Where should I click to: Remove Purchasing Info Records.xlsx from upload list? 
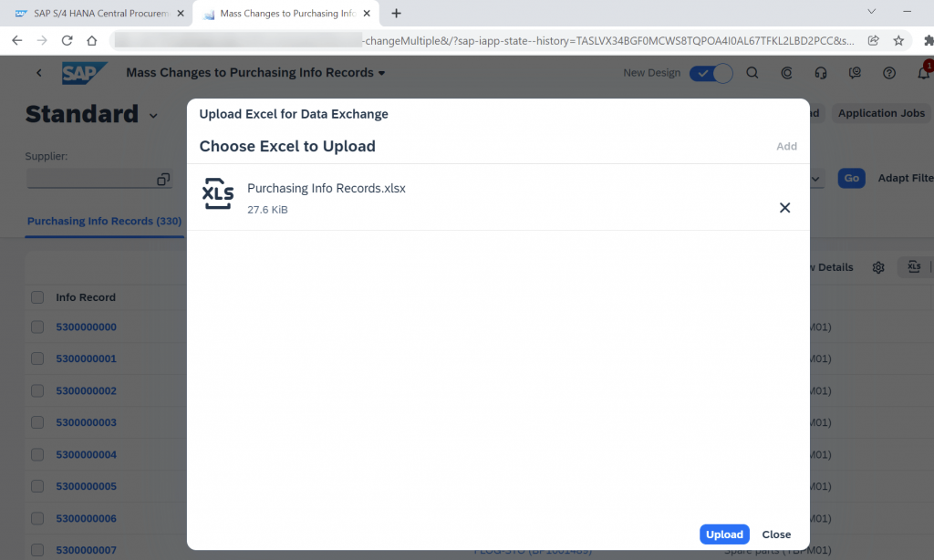click(784, 207)
